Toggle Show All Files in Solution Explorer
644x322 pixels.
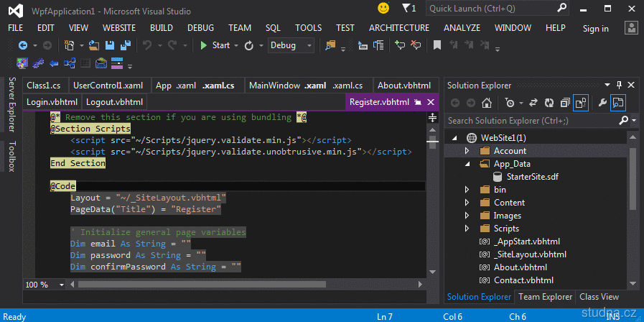click(581, 103)
